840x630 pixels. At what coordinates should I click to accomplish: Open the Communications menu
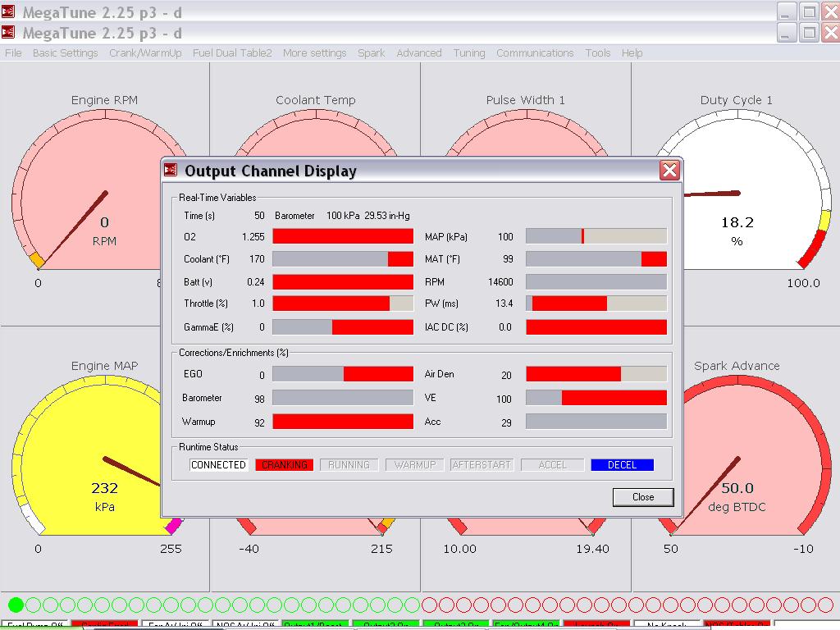coord(535,53)
